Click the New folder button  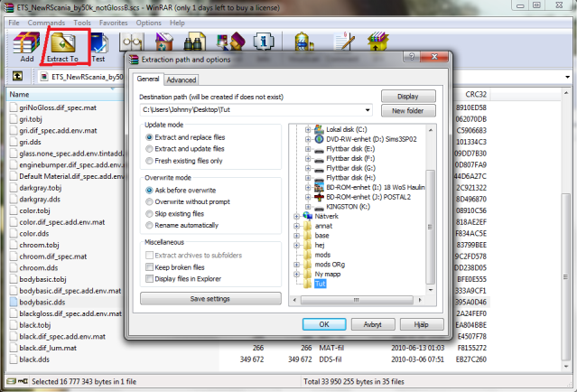click(408, 111)
